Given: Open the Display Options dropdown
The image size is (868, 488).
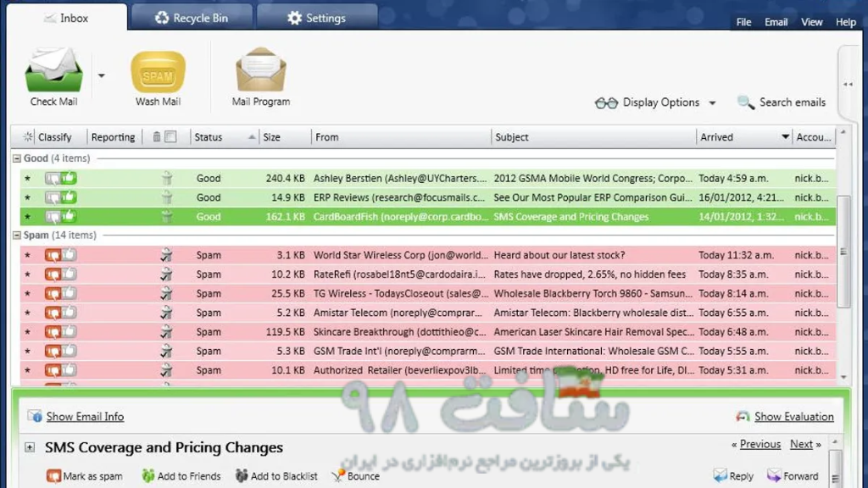Looking at the screenshot, I should pos(655,103).
